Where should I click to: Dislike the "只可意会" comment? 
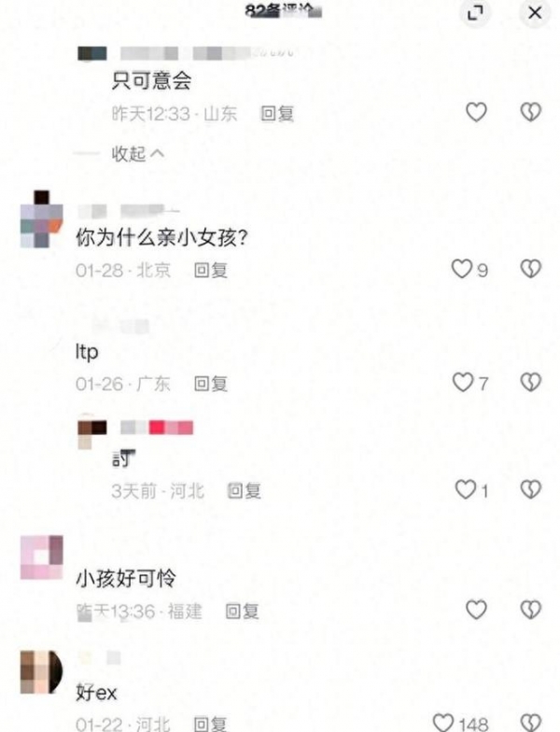pos(530,112)
